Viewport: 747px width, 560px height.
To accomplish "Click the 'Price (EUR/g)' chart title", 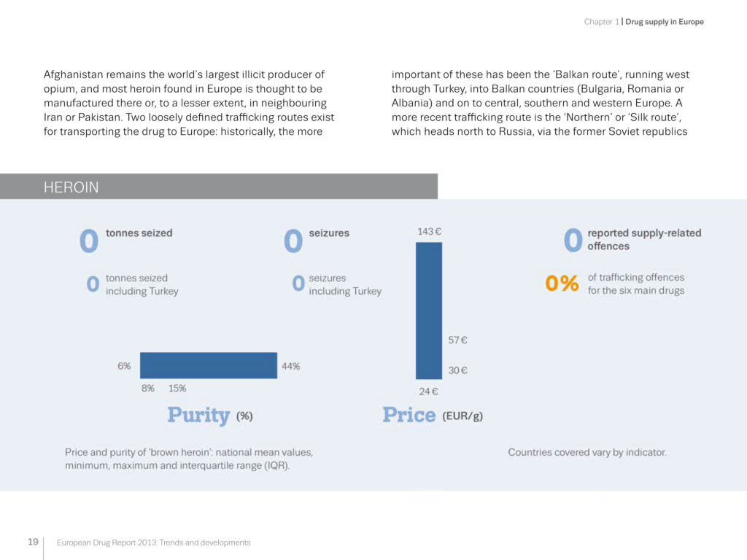I will (433, 416).
